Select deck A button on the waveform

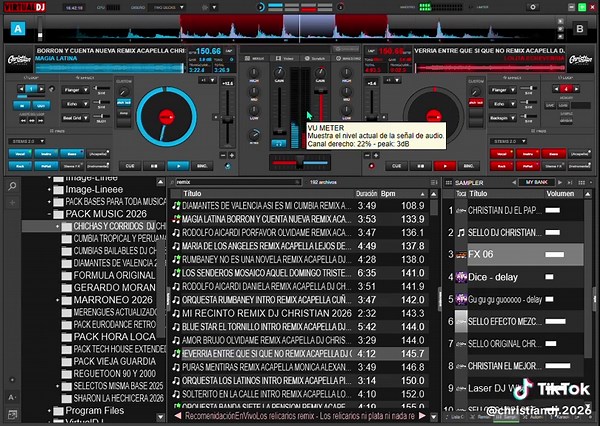point(18,29)
